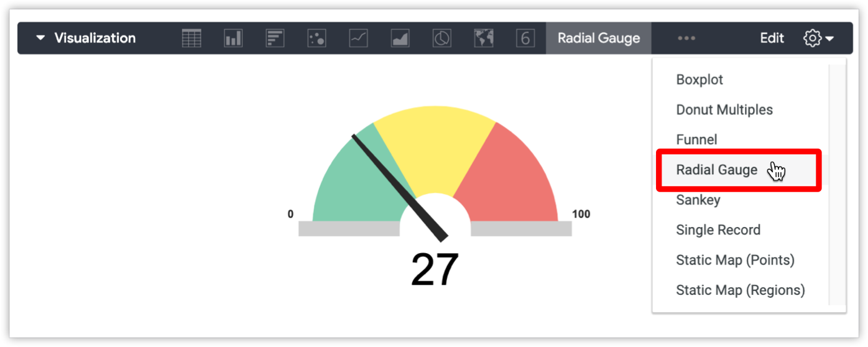The image size is (868, 347).
Task: Choose Funnel from the menu
Action: click(x=696, y=139)
